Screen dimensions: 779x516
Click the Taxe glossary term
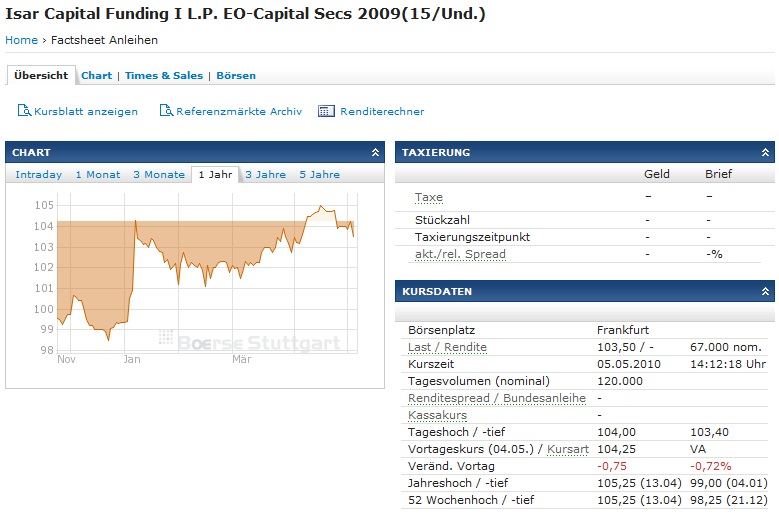point(429,197)
